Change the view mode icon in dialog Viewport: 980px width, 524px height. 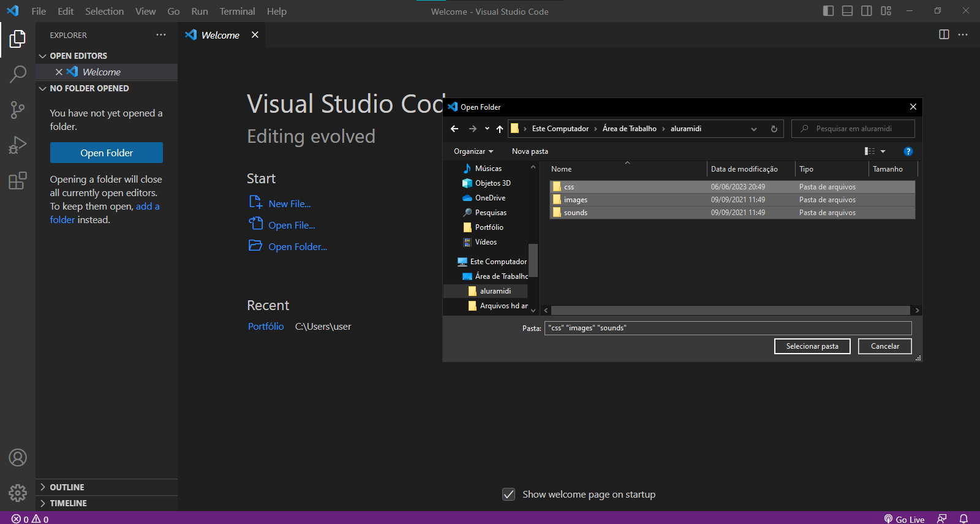[x=870, y=151]
